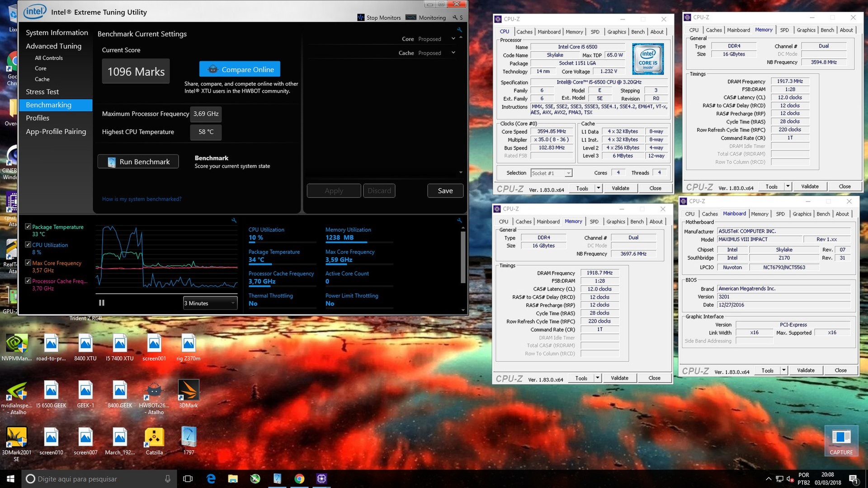The width and height of the screenshot is (868, 488).
Task: Click Compare Online button
Action: pos(240,69)
